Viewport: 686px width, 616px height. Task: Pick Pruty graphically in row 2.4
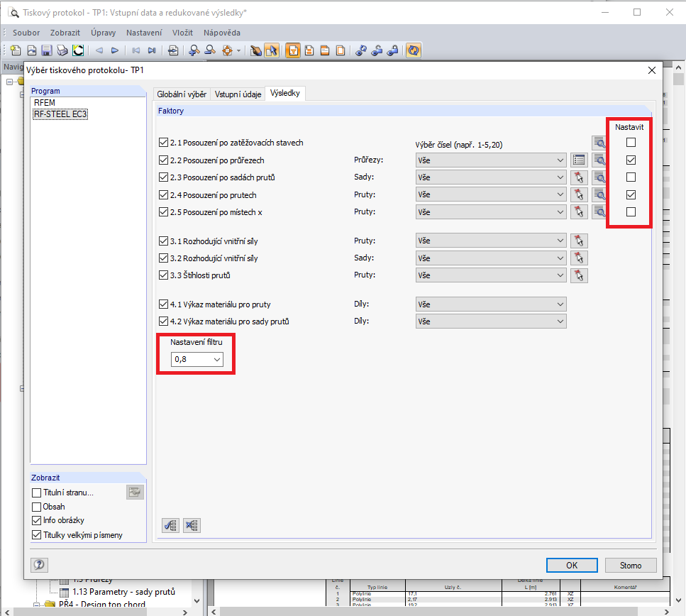(579, 195)
